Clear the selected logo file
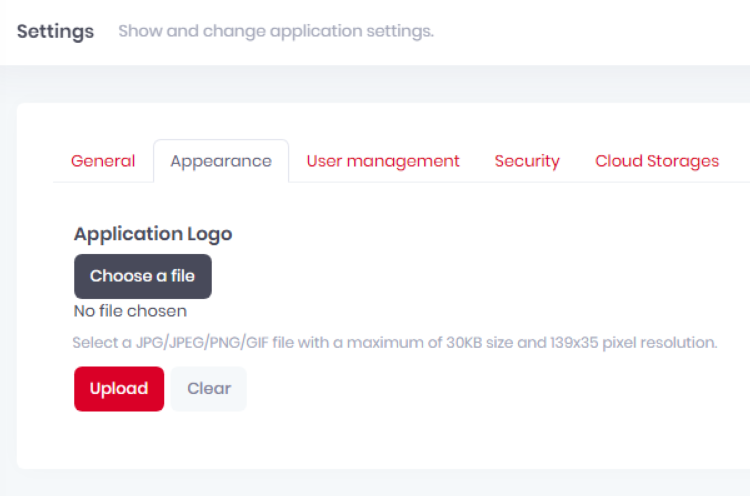This screenshot has width=750, height=496. (209, 389)
